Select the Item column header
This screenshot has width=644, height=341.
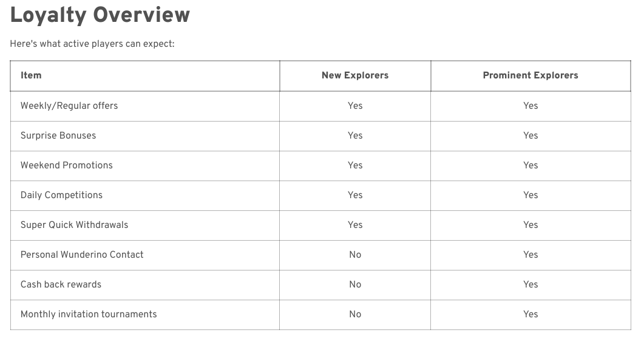[31, 75]
